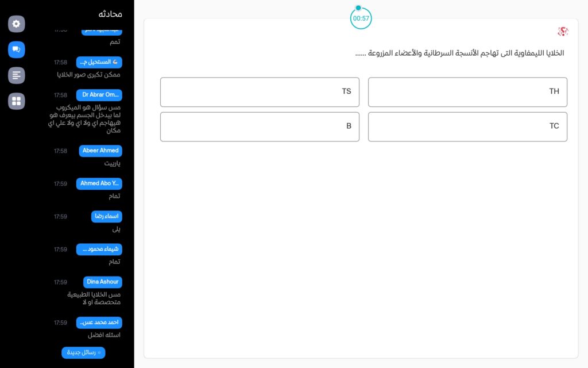The height and width of the screenshot is (368, 588).
Task: Click the message بلى under اسماء رضا
Action: click(x=116, y=229)
